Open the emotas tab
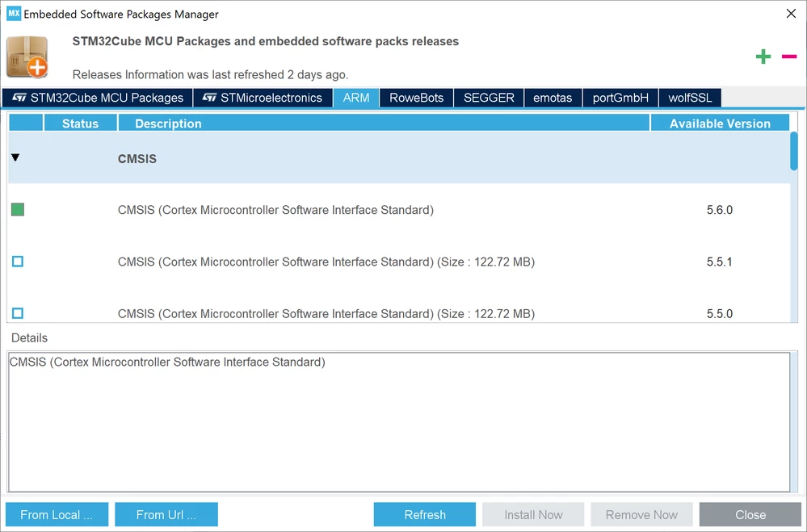 click(x=553, y=98)
